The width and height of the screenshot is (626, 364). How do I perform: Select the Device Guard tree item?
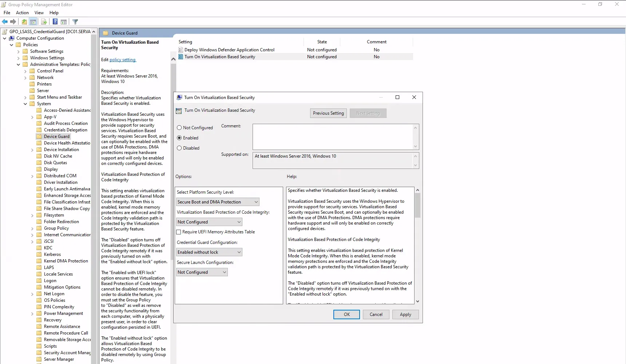(56, 136)
